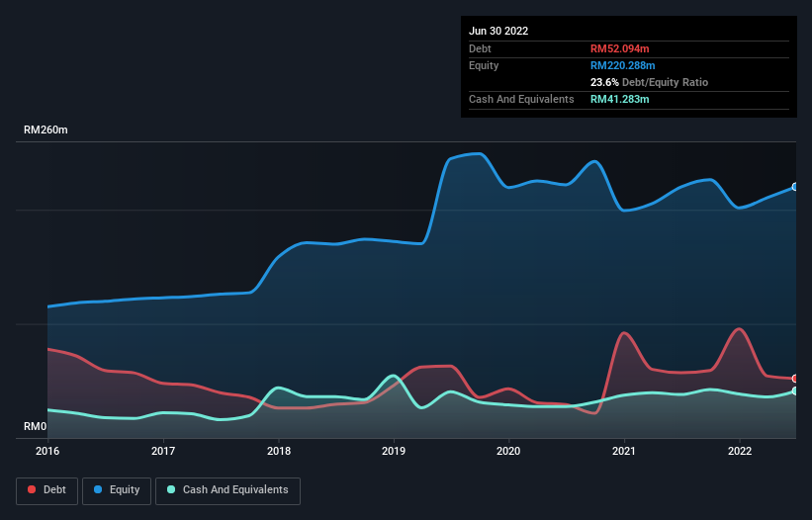The width and height of the screenshot is (812, 520).
Task: Select the 2020 axis label
Action: (x=508, y=451)
